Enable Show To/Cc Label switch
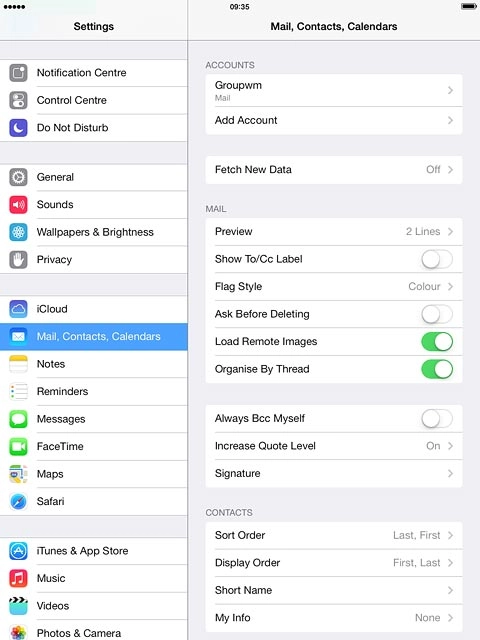 (x=437, y=259)
